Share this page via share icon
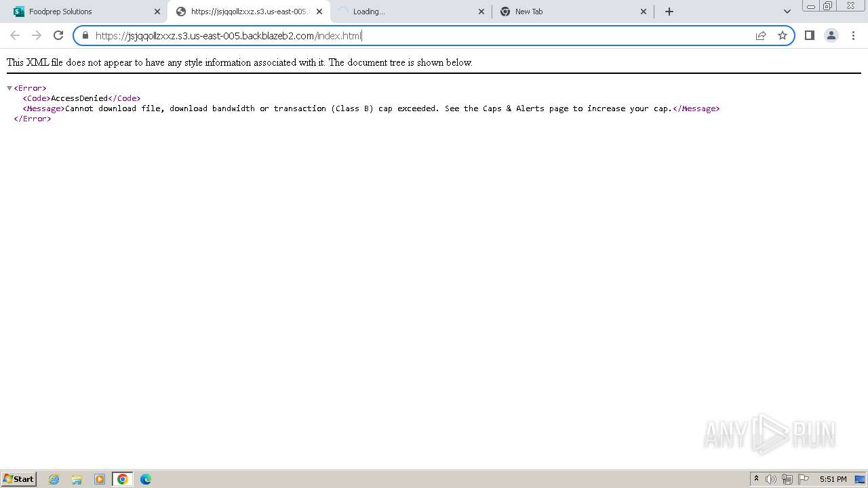This screenshot has height=488, width=868. click(x=761, y=35)
